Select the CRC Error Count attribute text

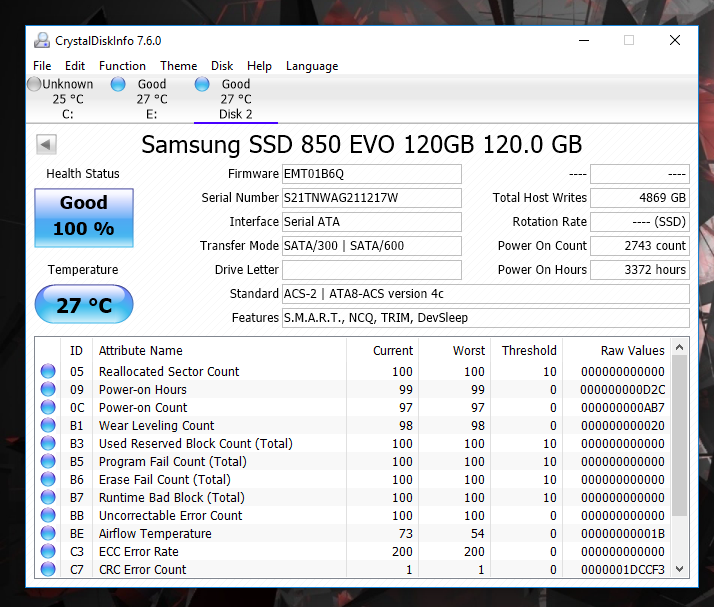pyautogui.click(x=143, y=569)
